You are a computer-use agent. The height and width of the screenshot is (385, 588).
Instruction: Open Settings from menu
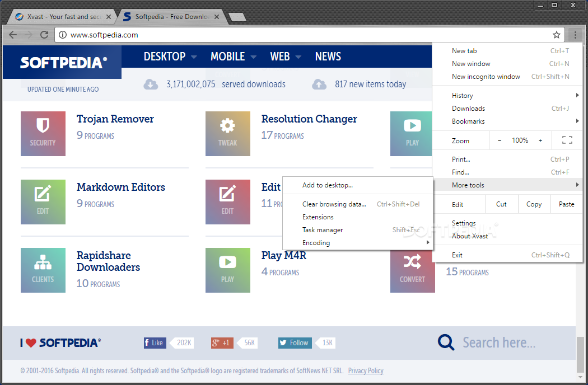coord(507,223)
